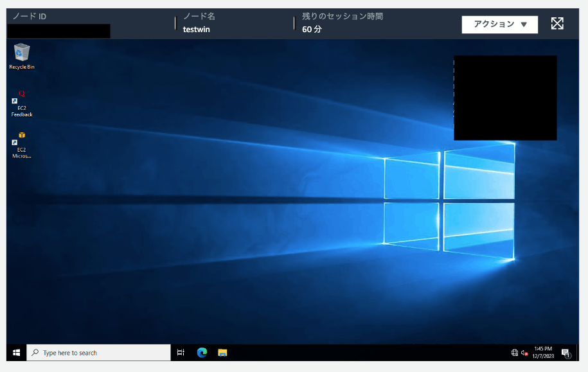Select the EC2 Micros... desktop shortcut
This screenshot has height=372, width=588.
click(22, 145)
